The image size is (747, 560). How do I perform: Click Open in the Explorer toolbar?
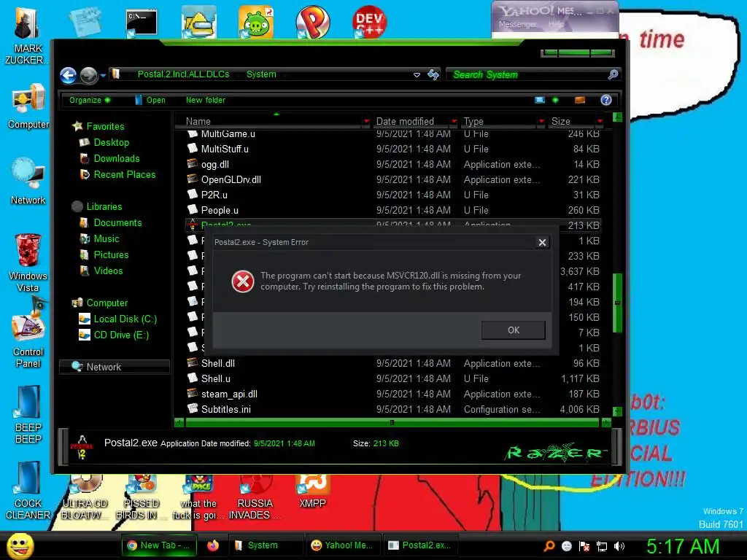pyautogui.click(x=150, y=100)
